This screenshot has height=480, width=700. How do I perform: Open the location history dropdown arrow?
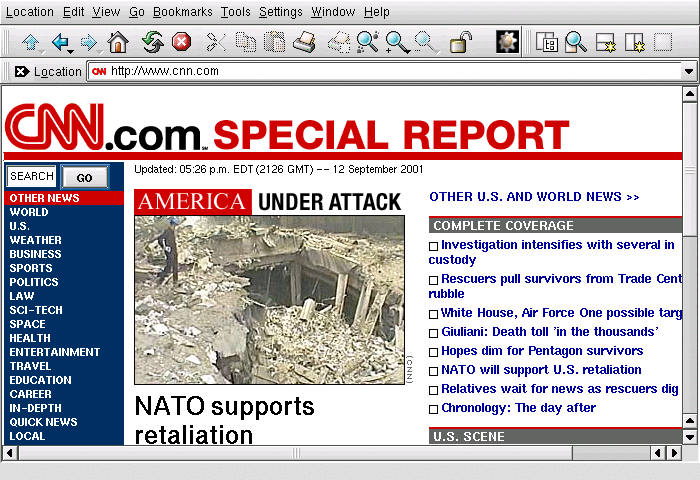pyautogui.click(x=688, y=71)
